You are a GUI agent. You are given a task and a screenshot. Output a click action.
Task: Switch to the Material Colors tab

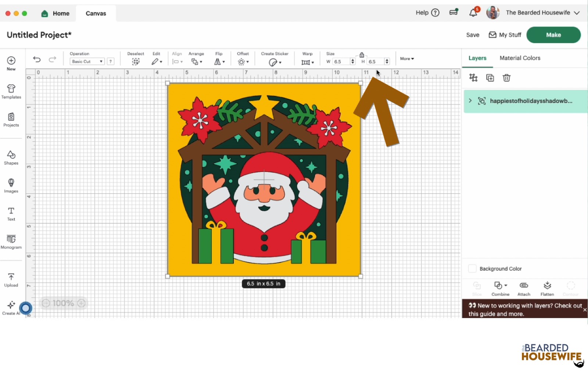click(x=520, y=58)
